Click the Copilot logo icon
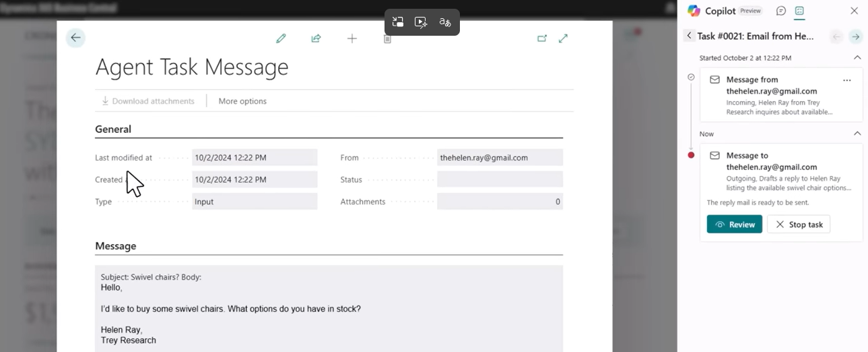868x352 pixels. pyautogui.click(x=694, y=11)
